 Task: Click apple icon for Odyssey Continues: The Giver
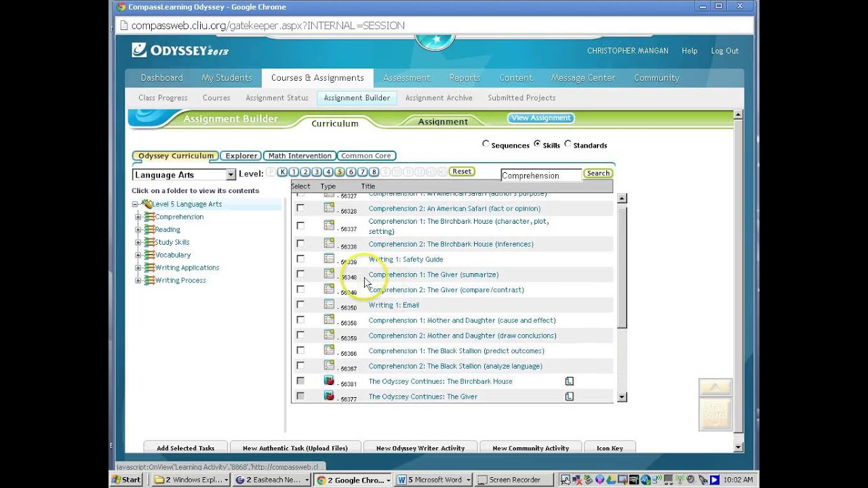[x=329, y=395]
